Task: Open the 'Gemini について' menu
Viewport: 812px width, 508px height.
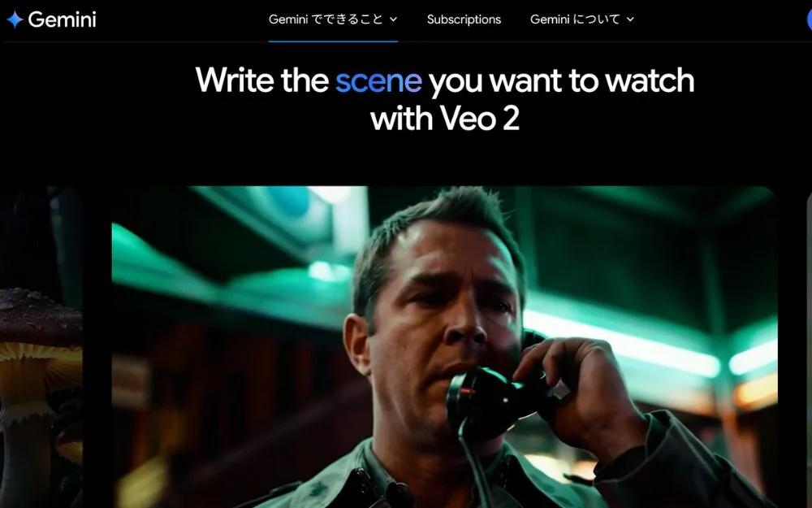Action: (582, 20)
